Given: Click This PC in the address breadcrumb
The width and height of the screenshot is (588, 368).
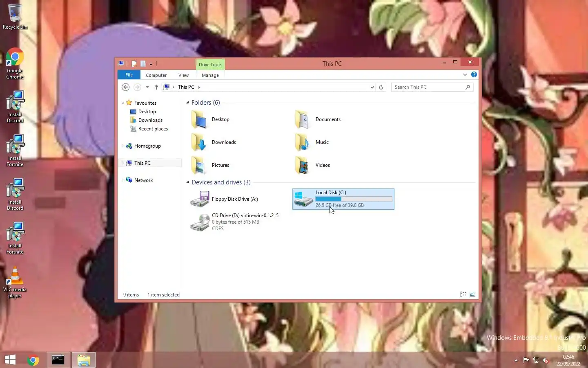Looking at the screenshot, I should coord(186,87).
